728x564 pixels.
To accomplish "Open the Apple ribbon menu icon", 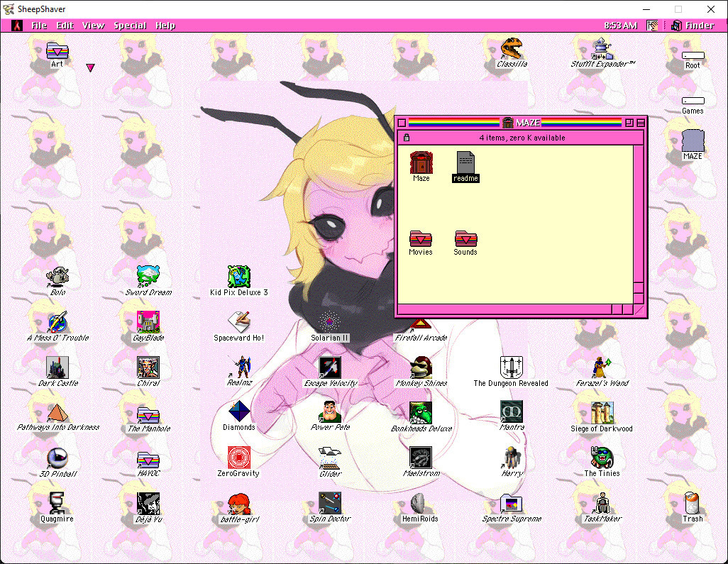I will coord(17,26).
